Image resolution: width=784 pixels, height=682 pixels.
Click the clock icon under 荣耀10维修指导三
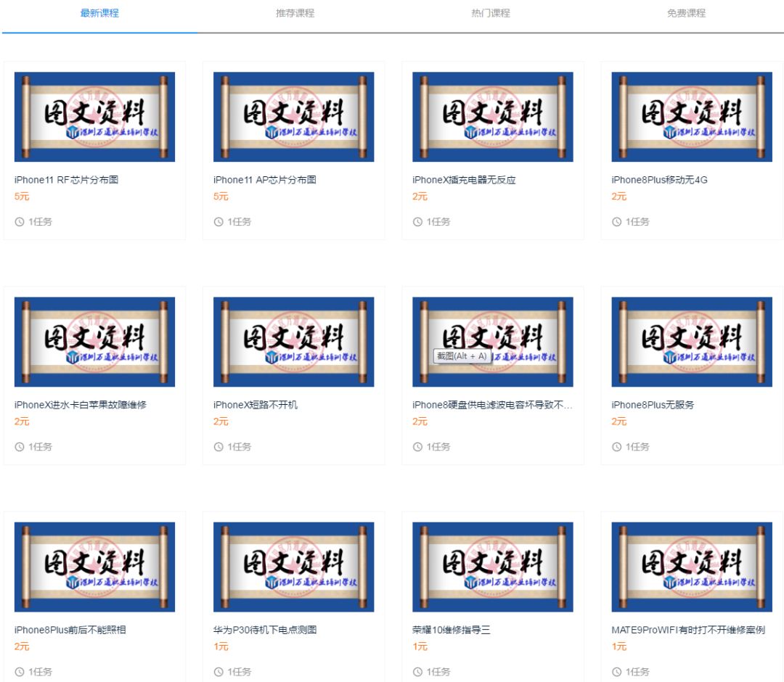pyautogui.click(x=417, y=672)
